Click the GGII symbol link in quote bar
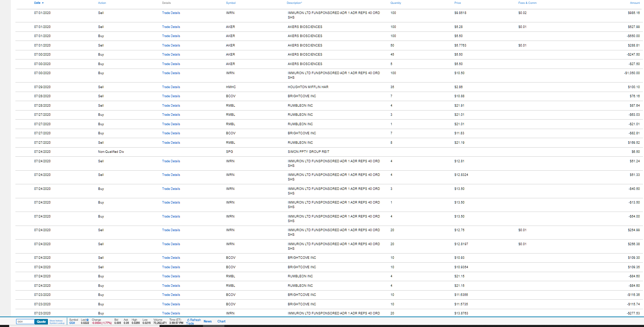 pyautogui.click(x=72, y=323)
